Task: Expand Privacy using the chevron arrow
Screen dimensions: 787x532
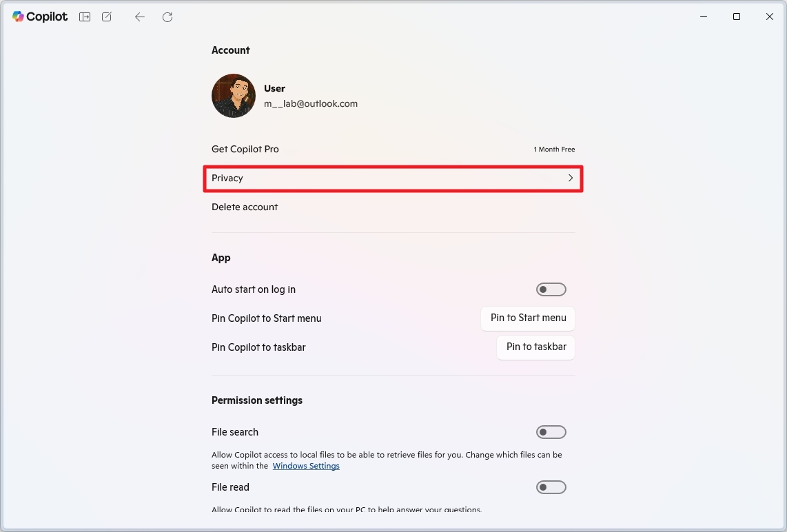Action: [570, 178]
